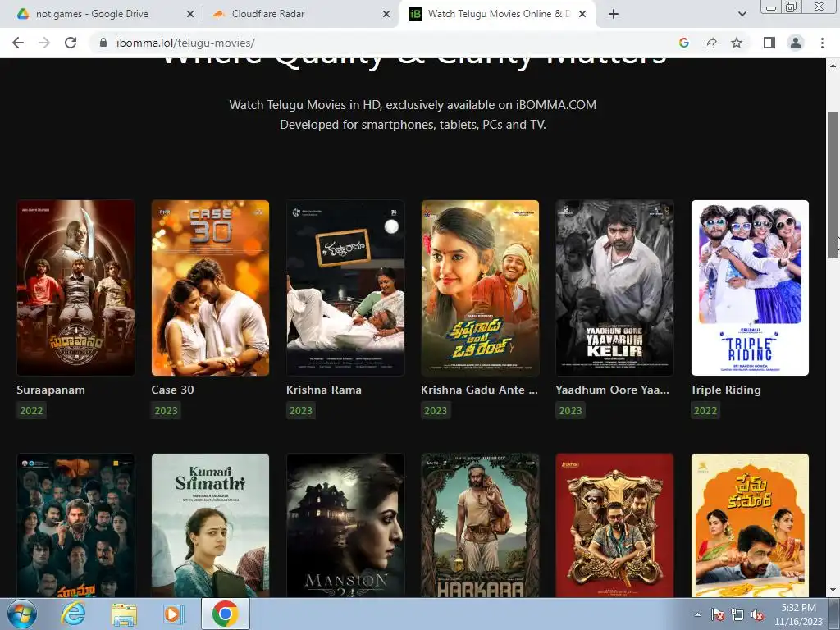This screenshot has width=840, height=630.
Task: Bookmark this page with the star
Action: point(737,43)
